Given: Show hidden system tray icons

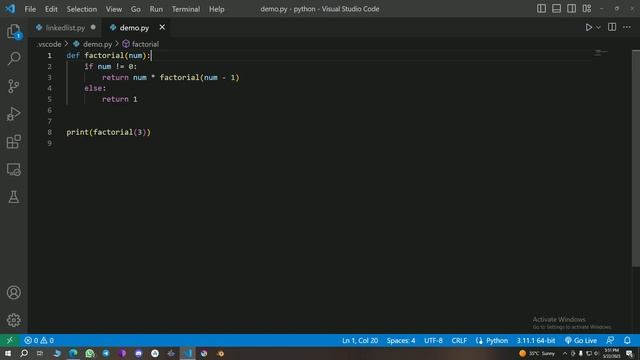Looking at the screenshot, I should 565,353.
